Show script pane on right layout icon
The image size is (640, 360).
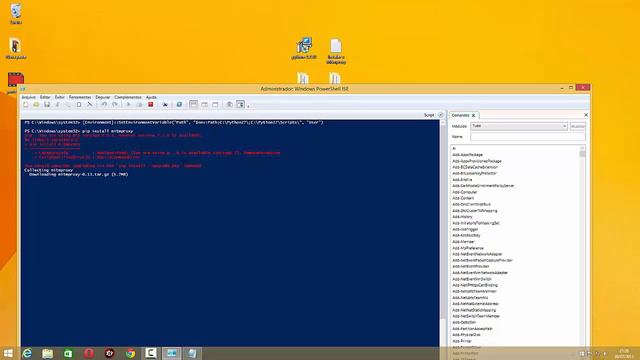point(204,105)
